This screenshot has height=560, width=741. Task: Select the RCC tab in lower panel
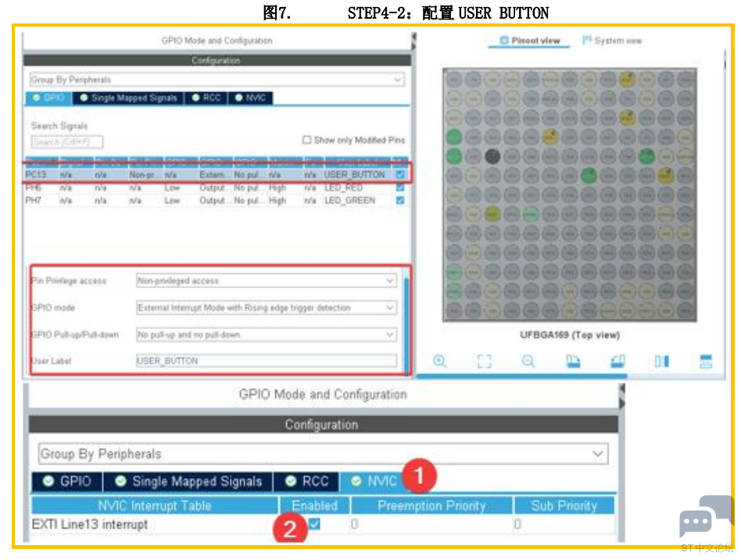306,481
